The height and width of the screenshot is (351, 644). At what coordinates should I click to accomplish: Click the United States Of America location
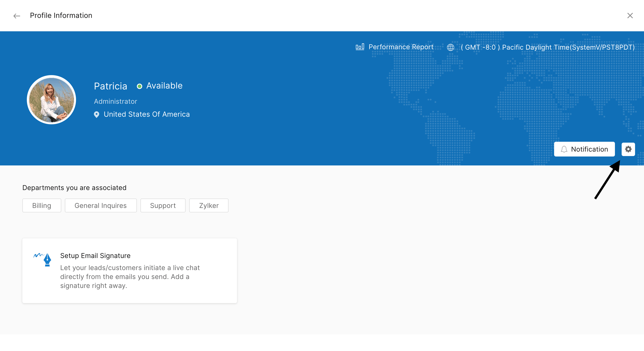click(146, 114)
